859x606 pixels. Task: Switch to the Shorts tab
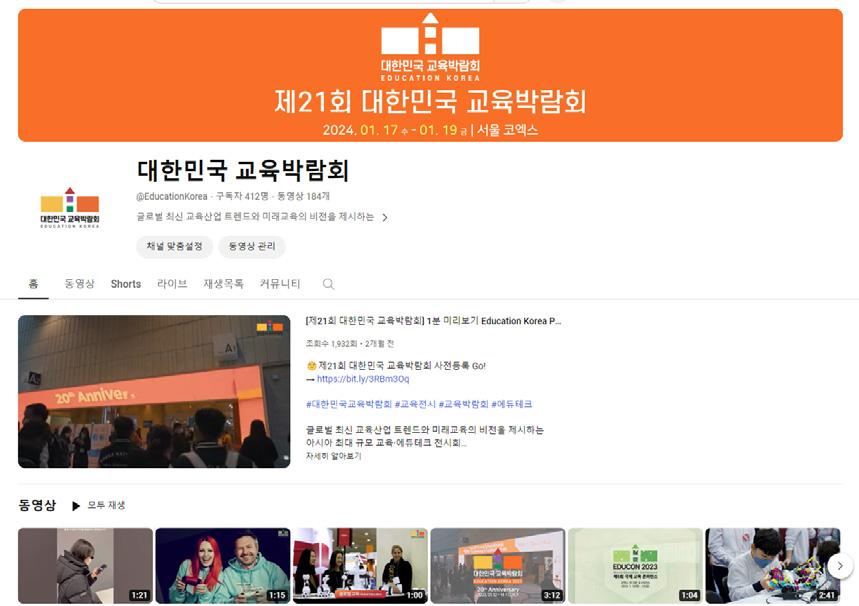[126, 284]
